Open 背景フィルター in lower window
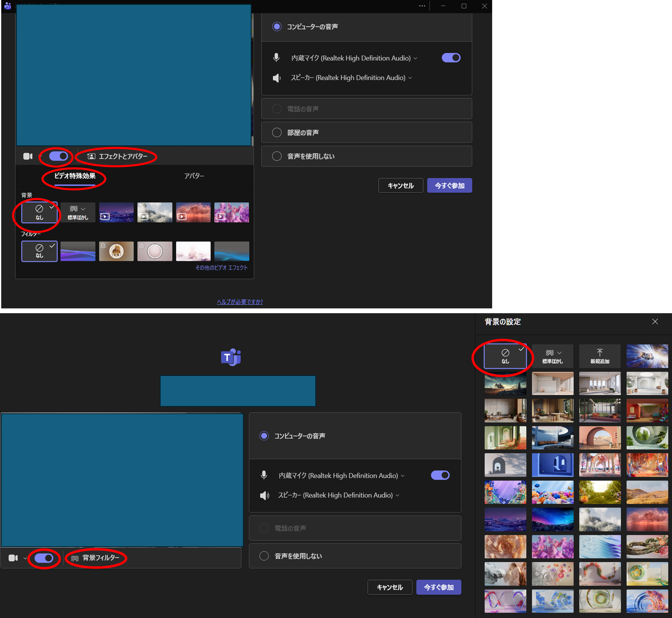Viewport: 672px width, 618px height. coord(95,558)
